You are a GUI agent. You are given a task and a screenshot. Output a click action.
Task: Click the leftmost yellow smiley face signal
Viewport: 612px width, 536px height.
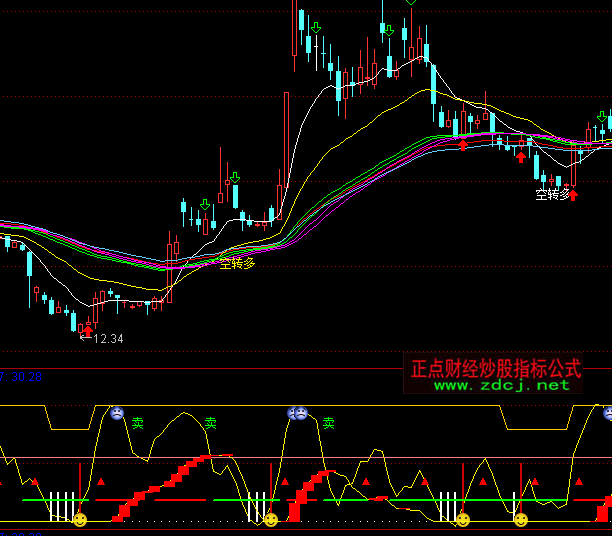(x=80, y=519)
